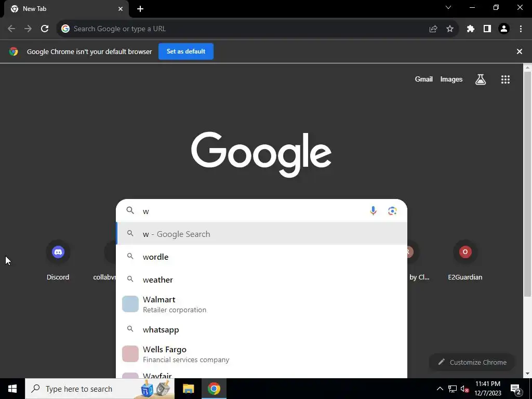
Task: Select the New Tab tab
Action: coord(66,9)
